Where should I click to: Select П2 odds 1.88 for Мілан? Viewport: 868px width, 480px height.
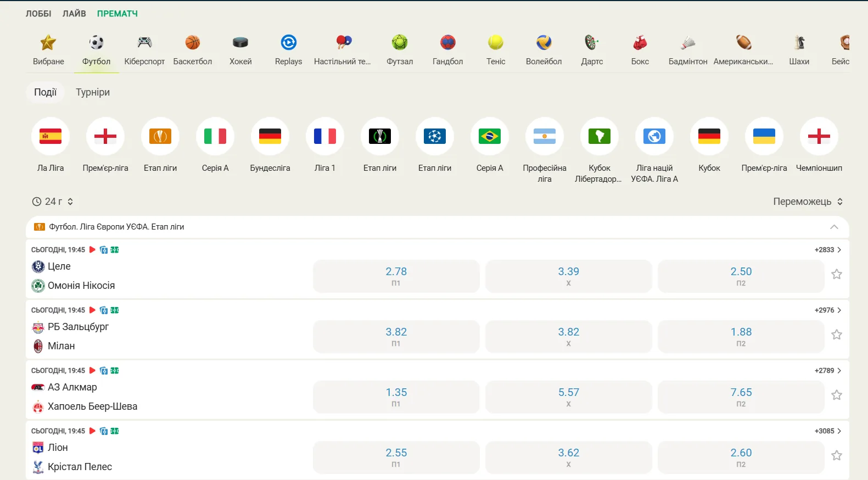[741, 337]
